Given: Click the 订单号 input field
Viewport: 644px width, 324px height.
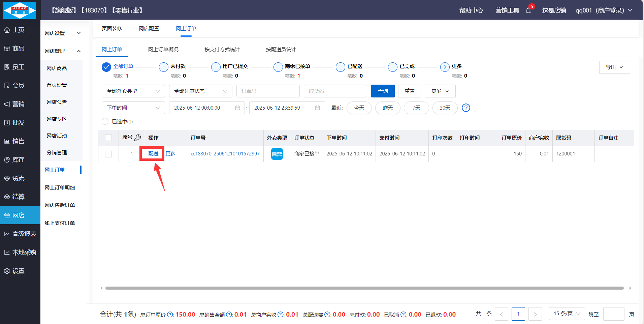Looking at the screenshot, I should click(268, 91).
